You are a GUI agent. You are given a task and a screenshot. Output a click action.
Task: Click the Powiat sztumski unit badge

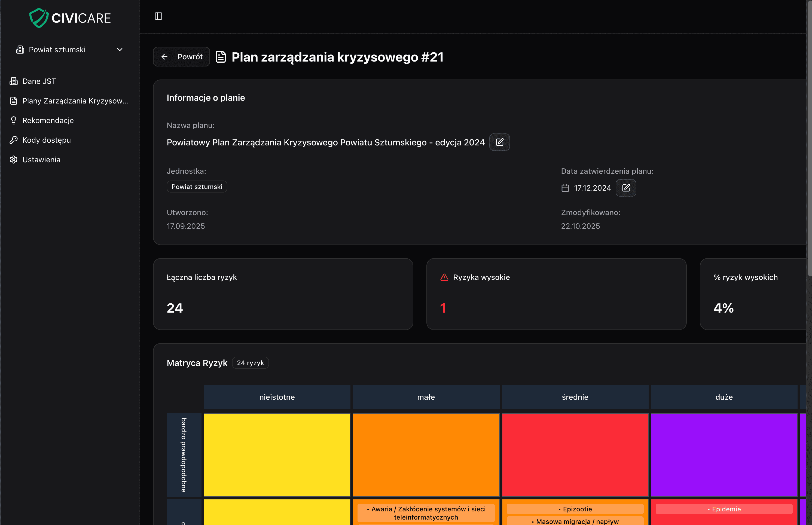tap(197, 187)
